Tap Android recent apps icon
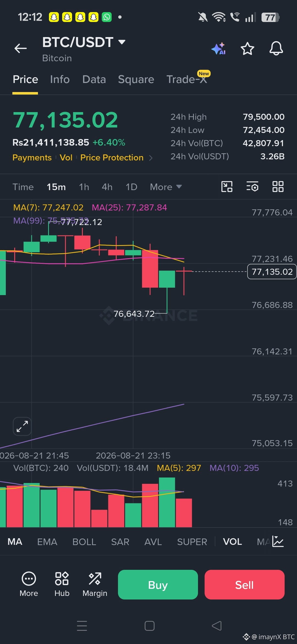Image resolution: width=297 pixels, height=644 pixels. click(82, 626)
